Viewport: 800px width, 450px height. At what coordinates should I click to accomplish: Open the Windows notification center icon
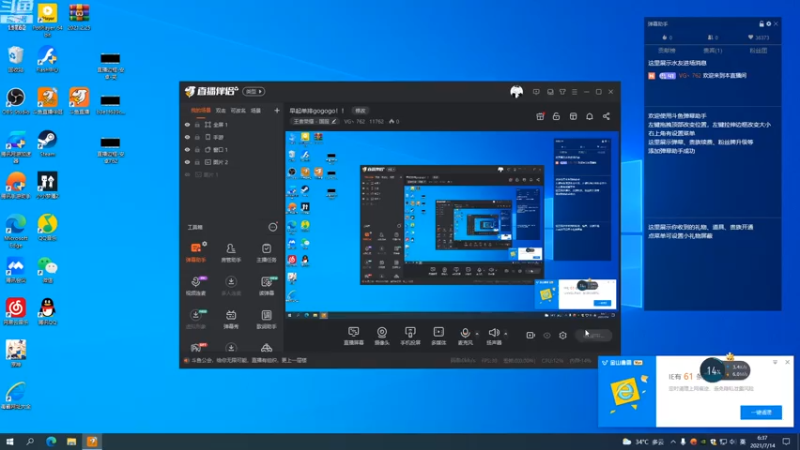coord(786,442)
